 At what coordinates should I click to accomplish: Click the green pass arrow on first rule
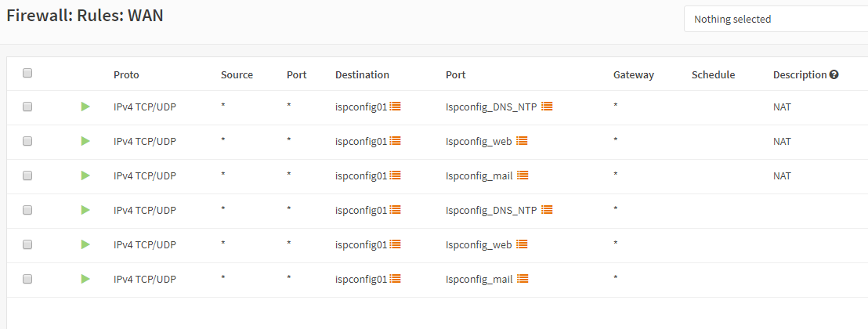click(x=85, y=107)
